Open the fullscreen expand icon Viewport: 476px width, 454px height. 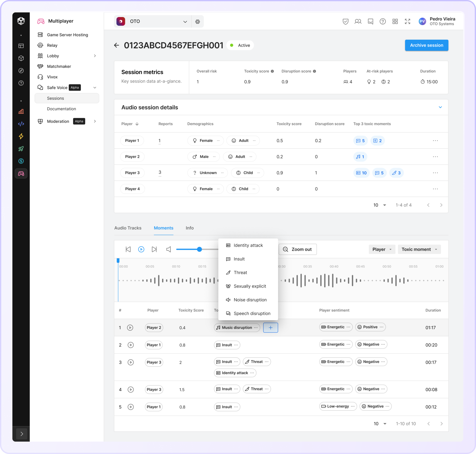click(408, 21)
